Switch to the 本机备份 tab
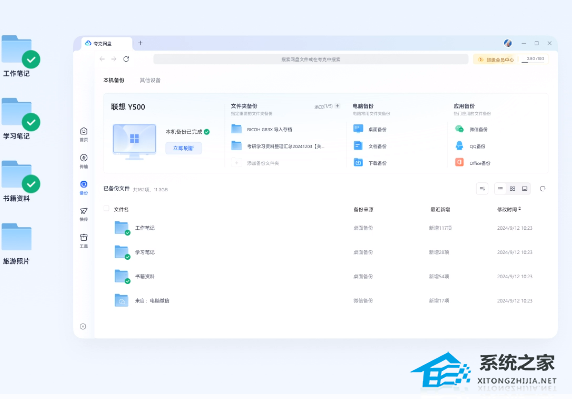 click(114, 80)
